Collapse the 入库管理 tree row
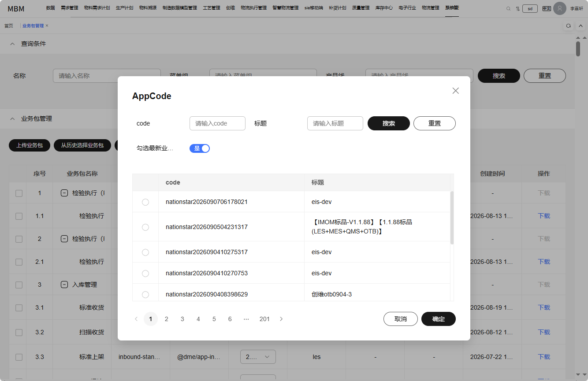The width and height of the screenshot is (588, 381). coord(64,285)
